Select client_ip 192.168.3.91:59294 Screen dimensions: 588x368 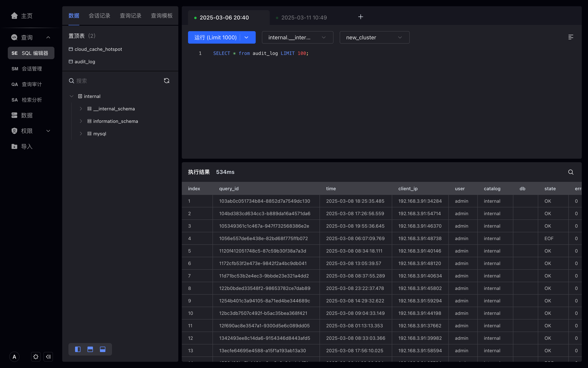420,301
